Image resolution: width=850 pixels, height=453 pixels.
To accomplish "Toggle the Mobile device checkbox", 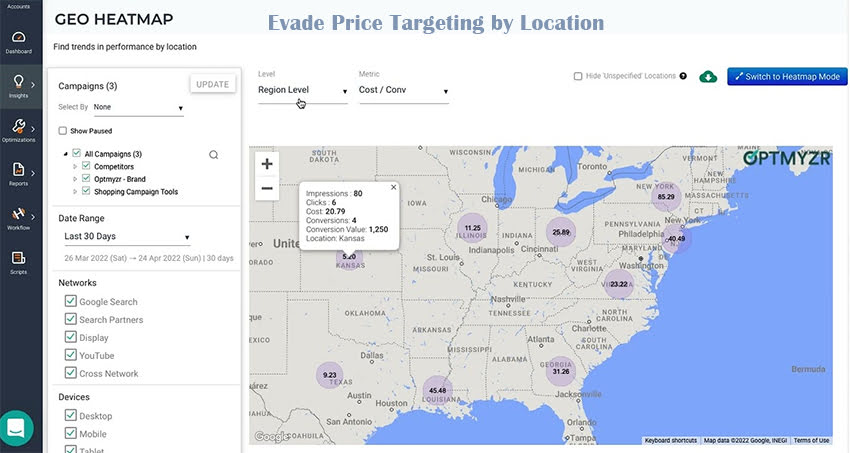I will pyautogui.click(x=70, y=433).
